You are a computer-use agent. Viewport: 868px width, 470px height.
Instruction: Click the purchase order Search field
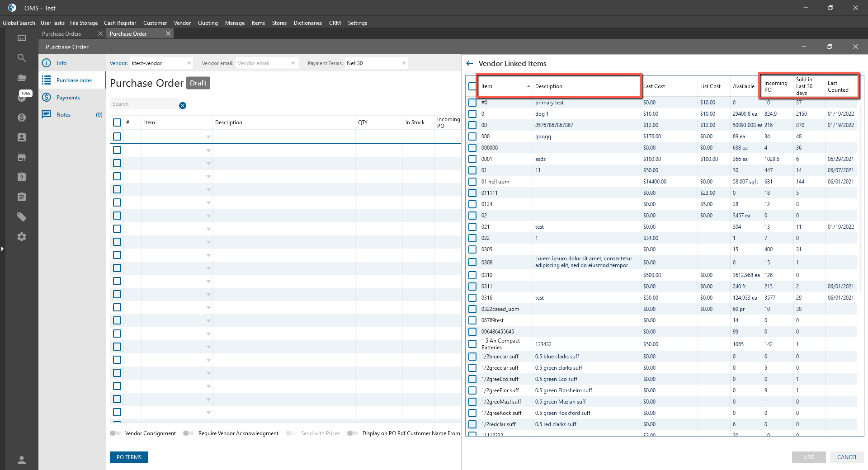click(143, 104)
